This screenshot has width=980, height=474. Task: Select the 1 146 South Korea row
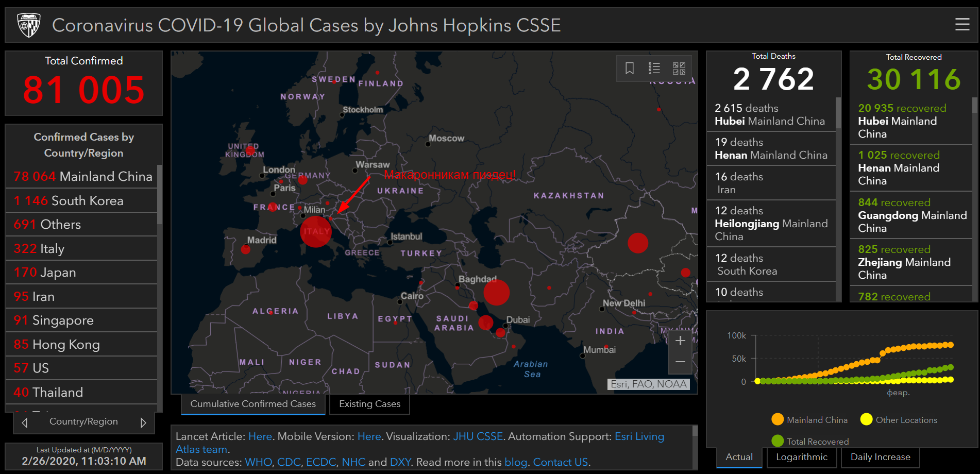click(x=81, y=200)
